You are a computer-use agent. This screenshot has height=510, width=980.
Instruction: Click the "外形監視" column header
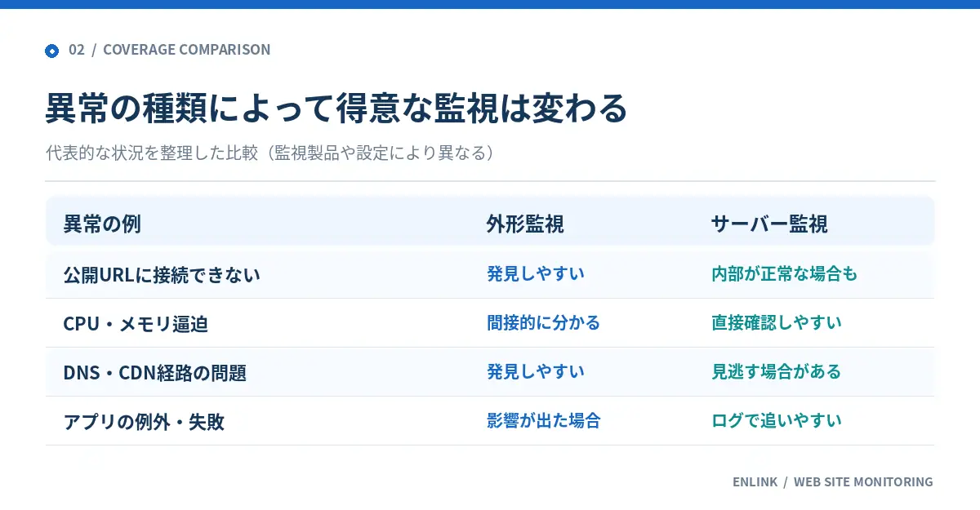tap(525, 224)
